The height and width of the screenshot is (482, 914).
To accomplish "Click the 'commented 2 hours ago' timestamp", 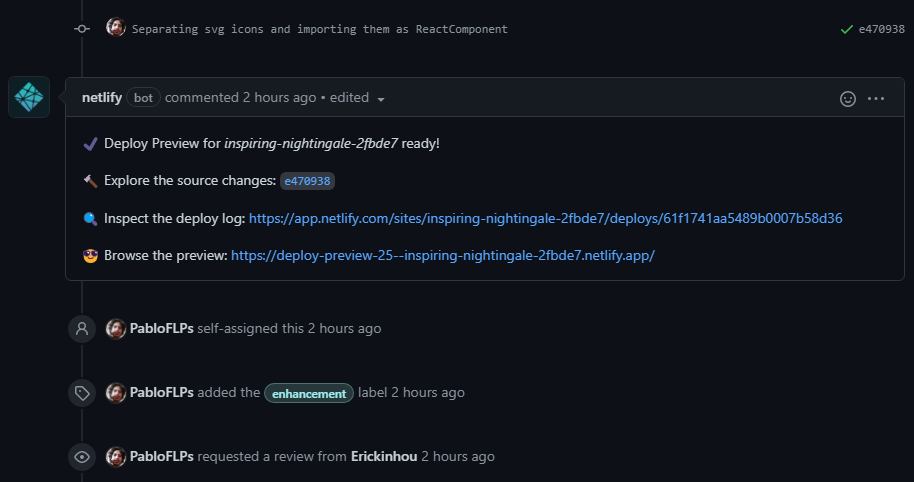I will pos(240,97).
